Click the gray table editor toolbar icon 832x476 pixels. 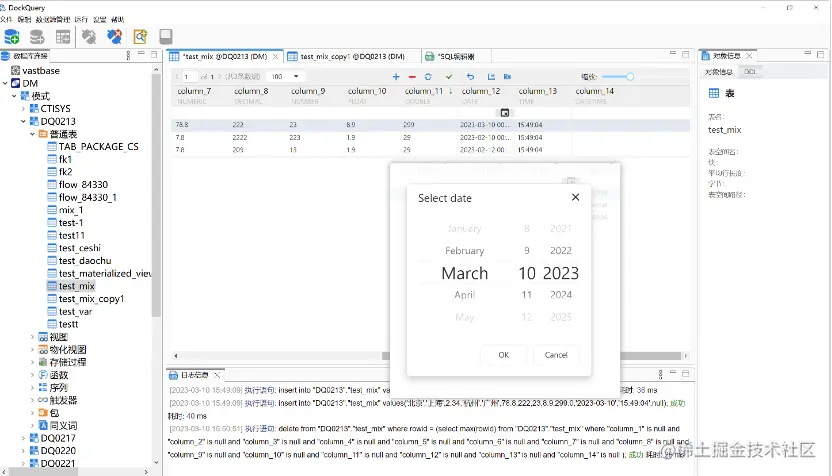[x=63, y=37]
